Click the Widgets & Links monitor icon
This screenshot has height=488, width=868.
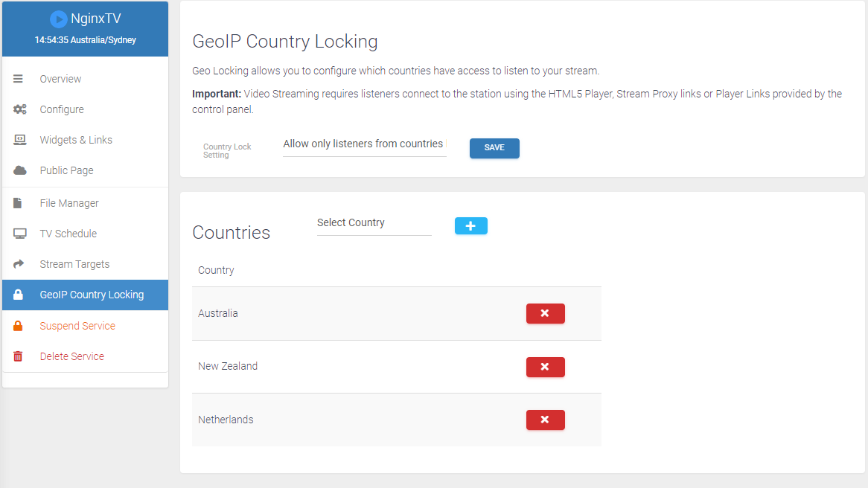coord(19,140)
